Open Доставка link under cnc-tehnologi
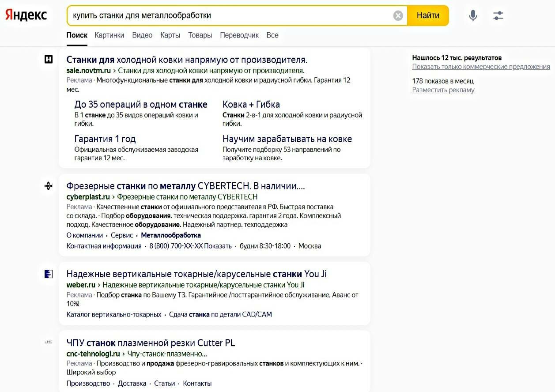555x392 pixels. pos(132,384)
